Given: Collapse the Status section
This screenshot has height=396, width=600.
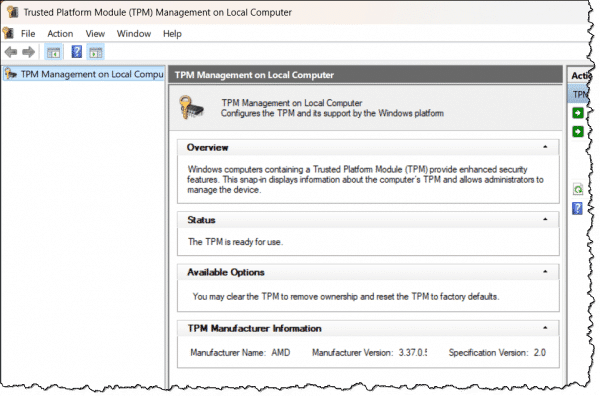Looking at the screenshot, I should pyautogui.click(x=545, y=219).
